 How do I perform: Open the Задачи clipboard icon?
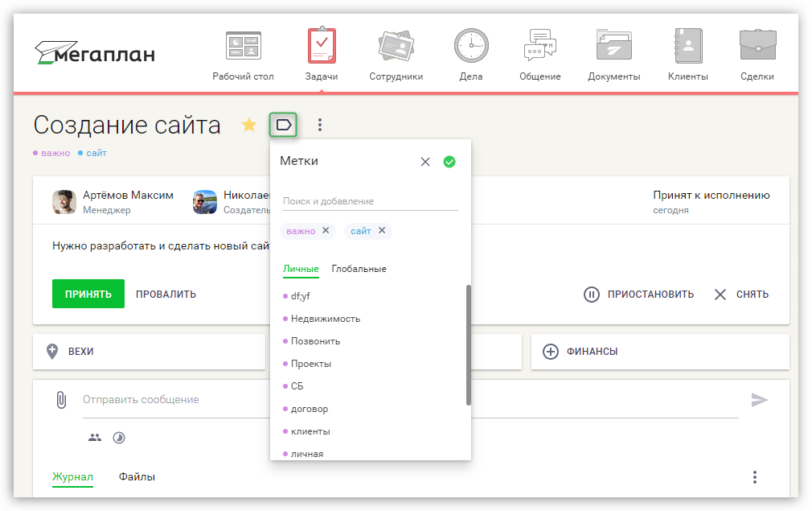tap(322, 45)
